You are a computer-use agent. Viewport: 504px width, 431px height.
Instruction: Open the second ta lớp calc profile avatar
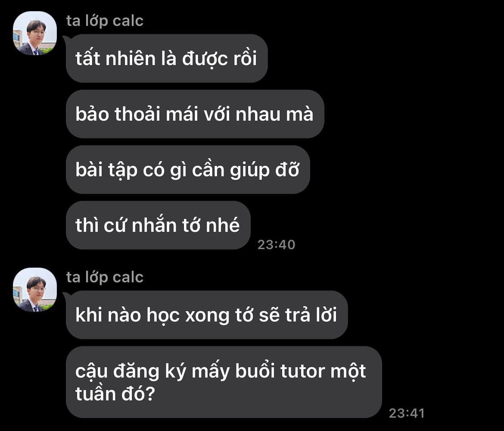(x=35, y=290)
